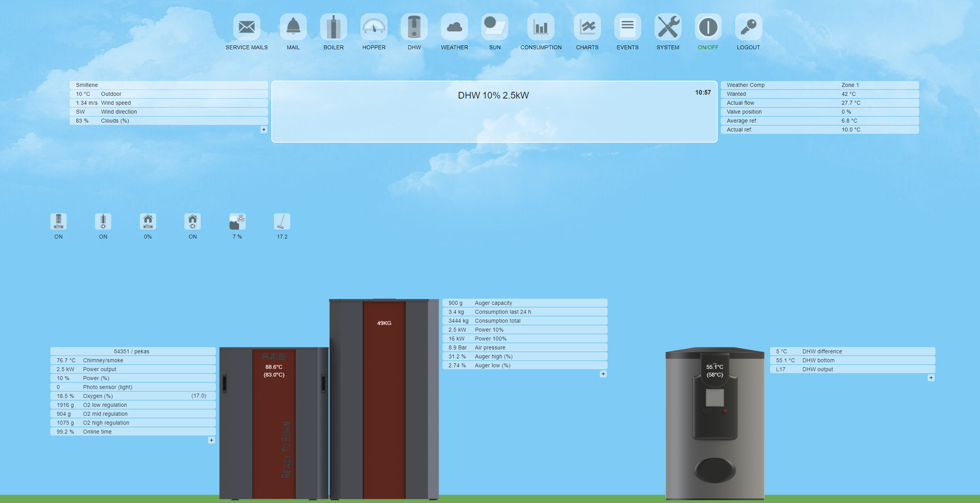
Task: Expand the DHW values panel plus button
Action: click(931, 378)
